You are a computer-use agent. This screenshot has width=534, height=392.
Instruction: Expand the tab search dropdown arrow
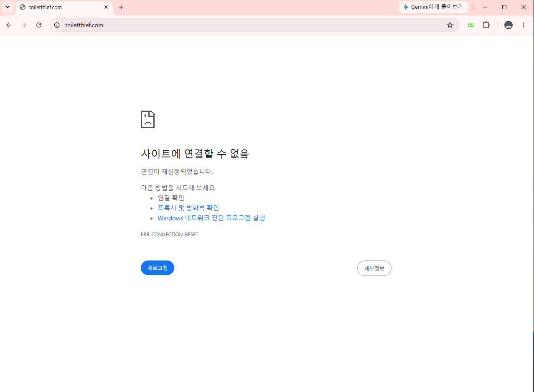7,7
